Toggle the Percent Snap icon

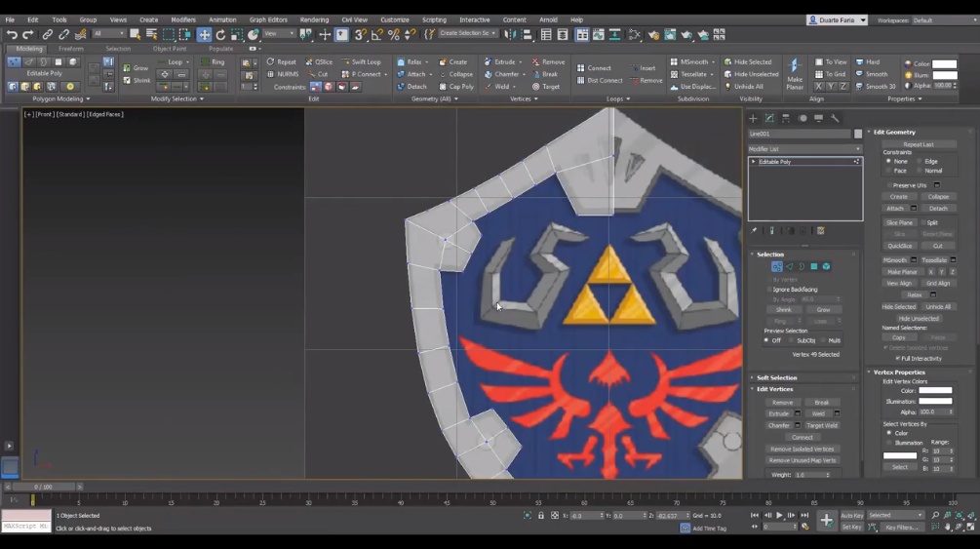[394, 35]
